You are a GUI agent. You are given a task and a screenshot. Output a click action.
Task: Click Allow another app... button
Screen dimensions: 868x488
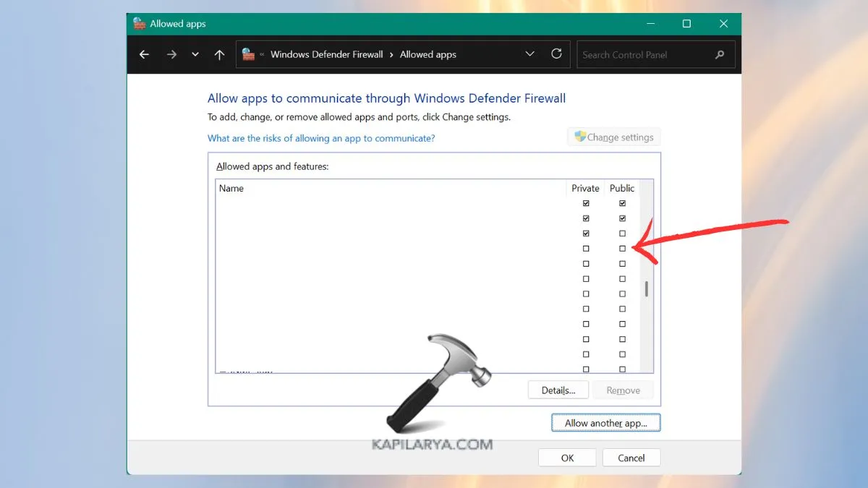(x=606, y=423)
